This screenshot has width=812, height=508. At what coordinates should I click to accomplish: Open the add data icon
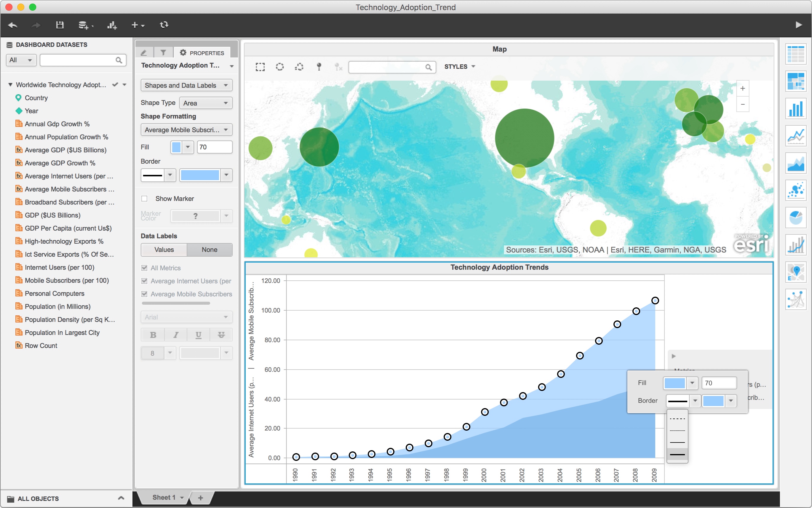click(85, 25)
